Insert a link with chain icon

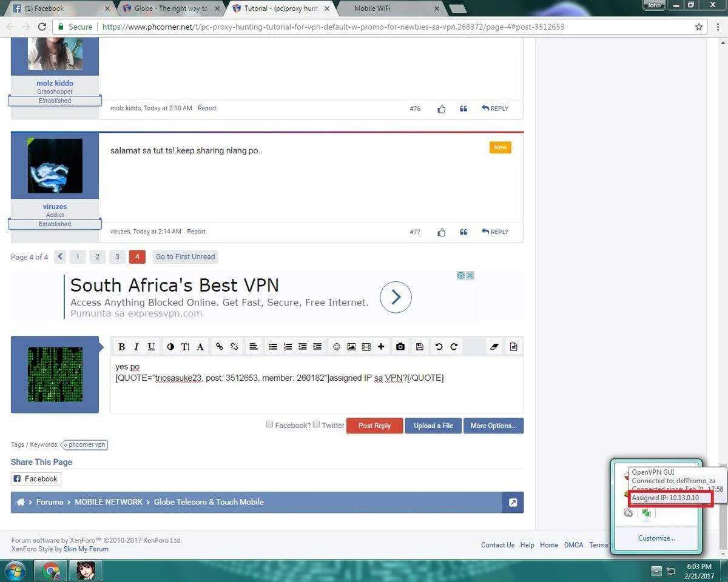coord(219,347)
